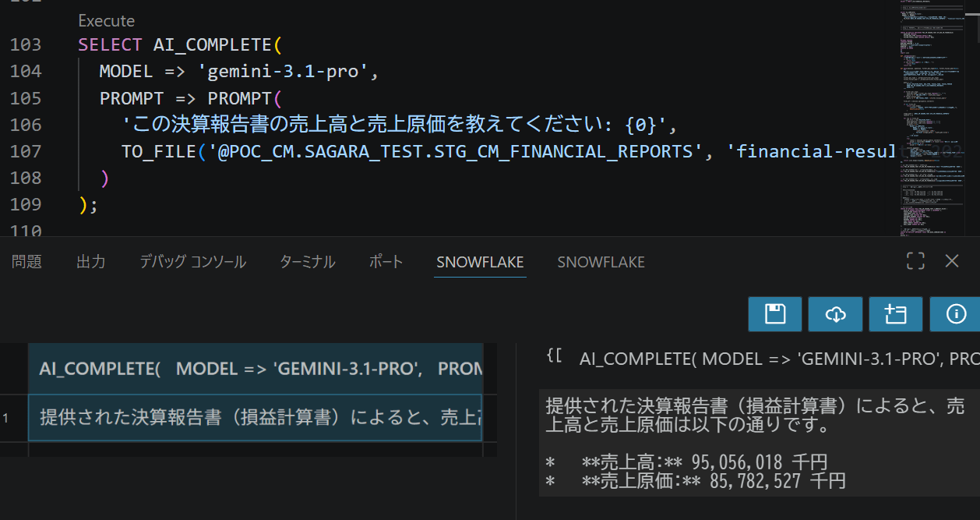Click the detail text 上高と売上原価は以下の通りです。
Screen dimensions: 980x520
pyautogui.click(x=689, y=426)
